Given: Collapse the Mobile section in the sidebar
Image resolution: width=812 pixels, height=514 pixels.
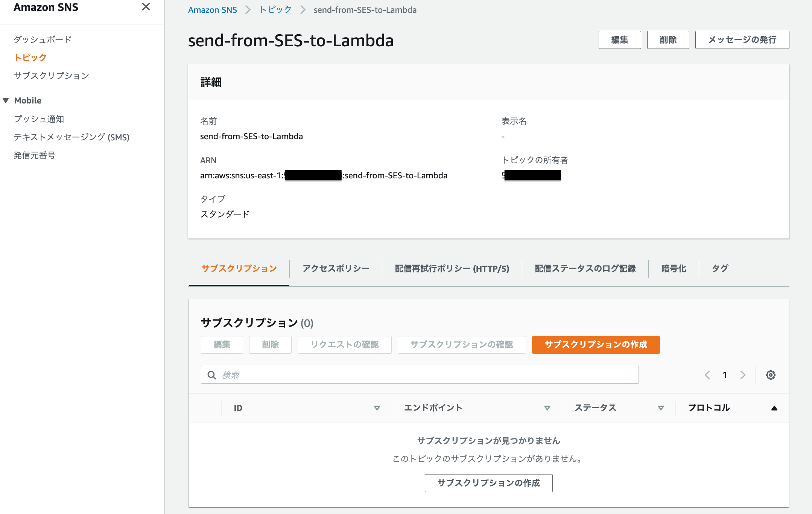Looking at the screenshot, I should (x=5, y=100).
